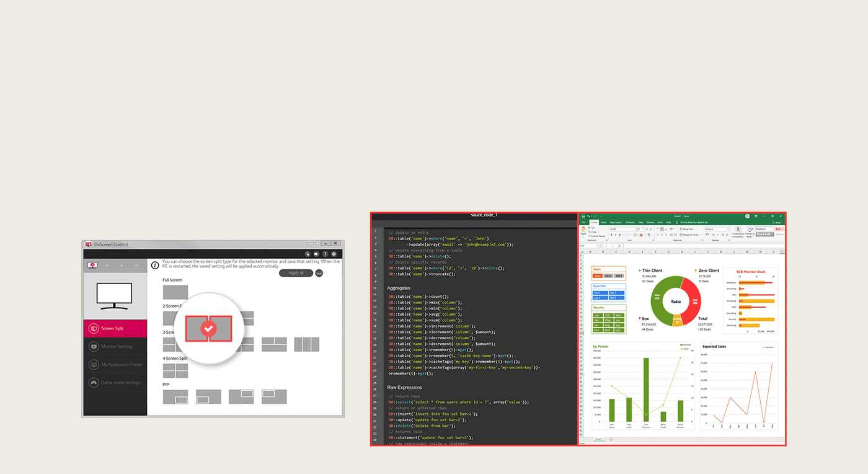Click the Share button in Excel
The image size is (868, 474).
tap(776, 222)
